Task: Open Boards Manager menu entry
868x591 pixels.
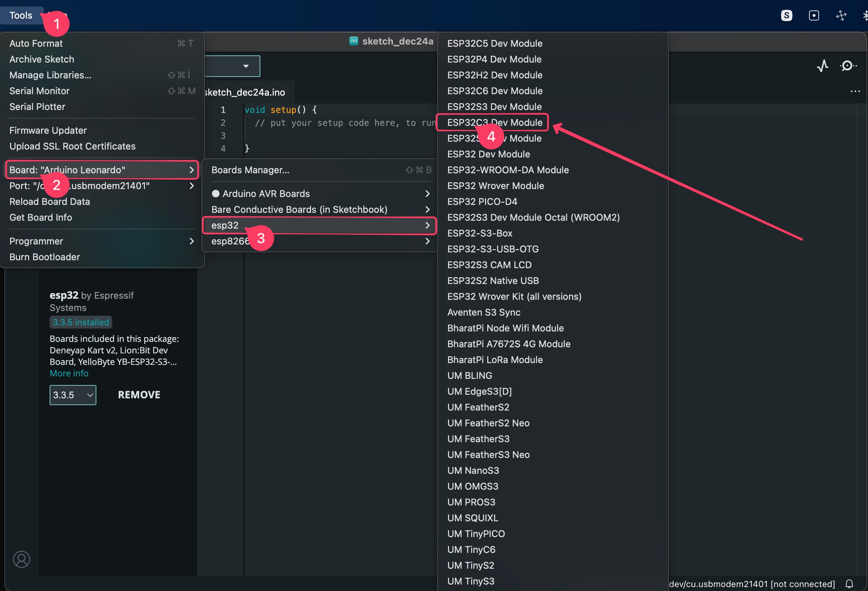Action: tap(250, 170)
